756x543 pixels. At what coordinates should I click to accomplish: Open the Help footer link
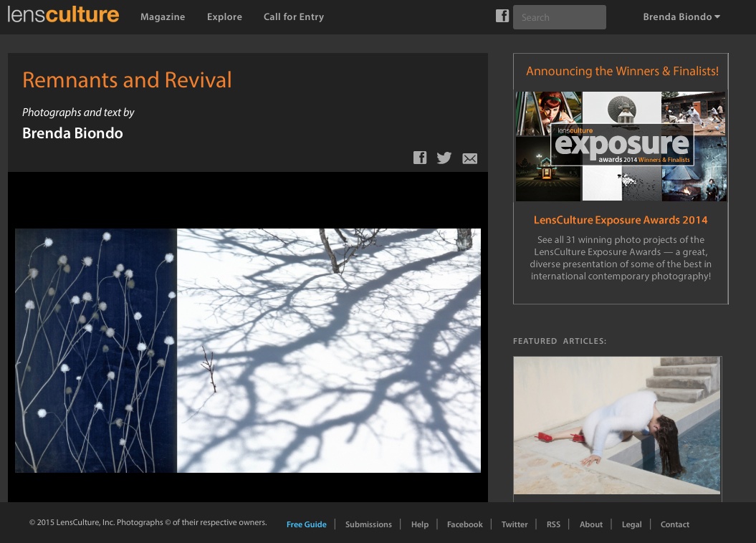coord(419,524)
